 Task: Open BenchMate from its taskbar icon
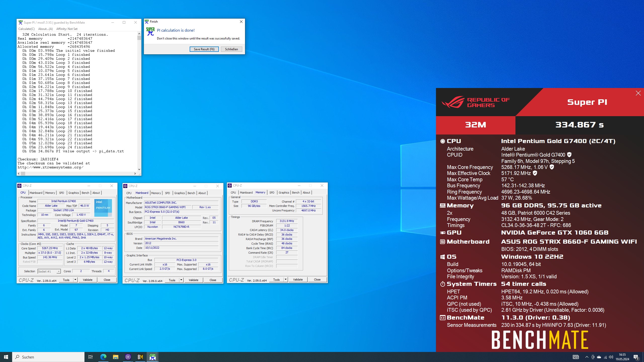pyautogui.click(x=140, y=357)
